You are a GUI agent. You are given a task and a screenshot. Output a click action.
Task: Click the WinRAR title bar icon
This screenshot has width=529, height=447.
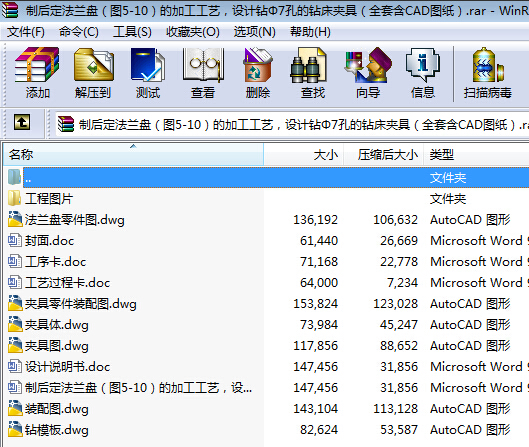tap(9, 10)
